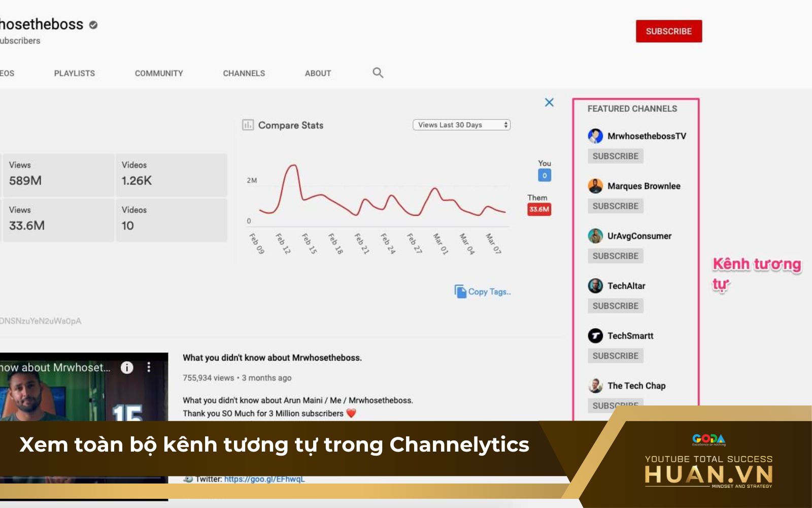Click the 589M Views stat card
The width and height of the screenshot is (812, 508).
59,175
